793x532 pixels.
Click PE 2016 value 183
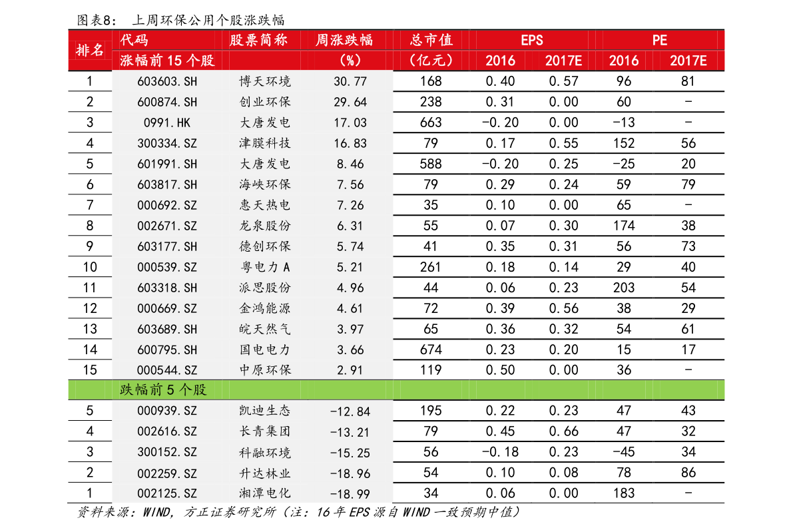click(624, 493)
